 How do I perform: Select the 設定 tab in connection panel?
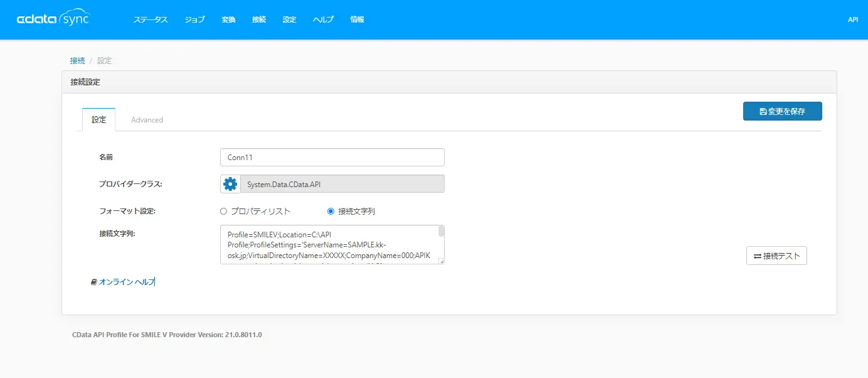coord(99,120)
